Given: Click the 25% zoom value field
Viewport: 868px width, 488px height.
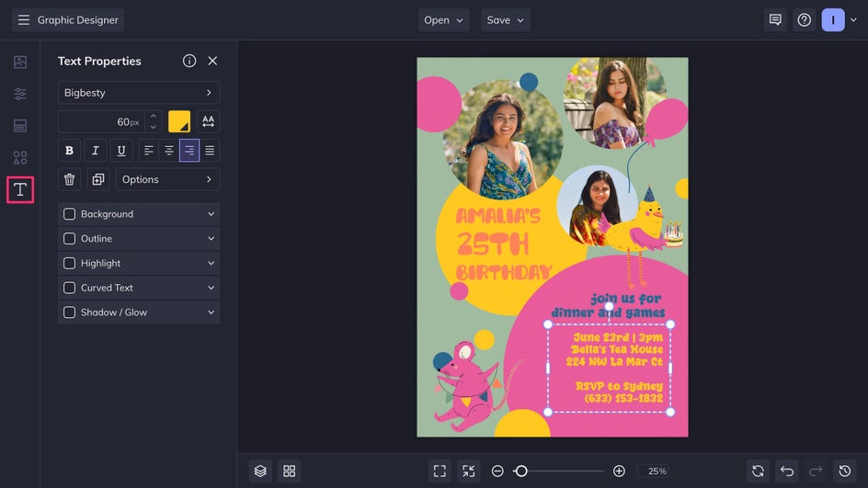Looking at the screenshot, I should tap(653, 471).
